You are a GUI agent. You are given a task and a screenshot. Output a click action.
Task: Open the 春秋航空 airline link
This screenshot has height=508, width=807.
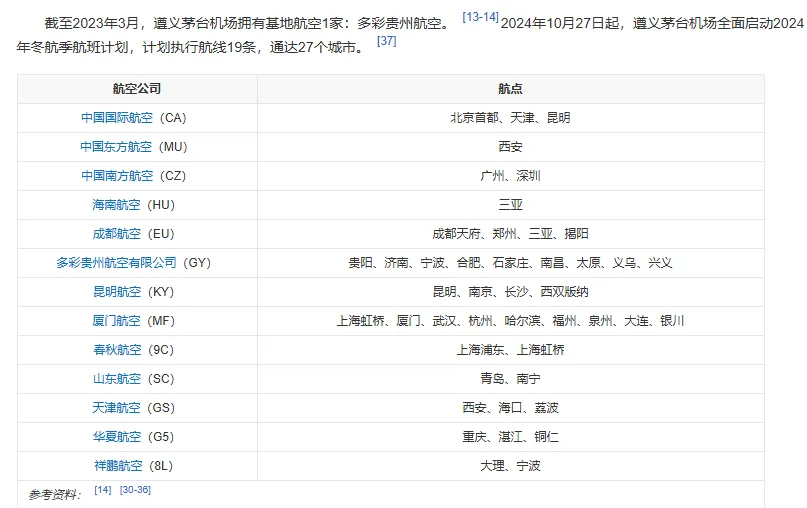(117, 350)
